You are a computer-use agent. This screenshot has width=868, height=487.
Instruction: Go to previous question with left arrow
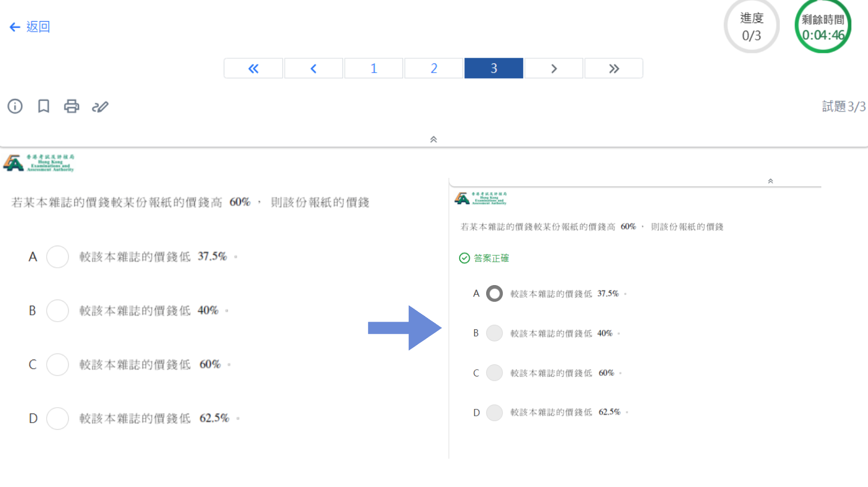[313, 68]
